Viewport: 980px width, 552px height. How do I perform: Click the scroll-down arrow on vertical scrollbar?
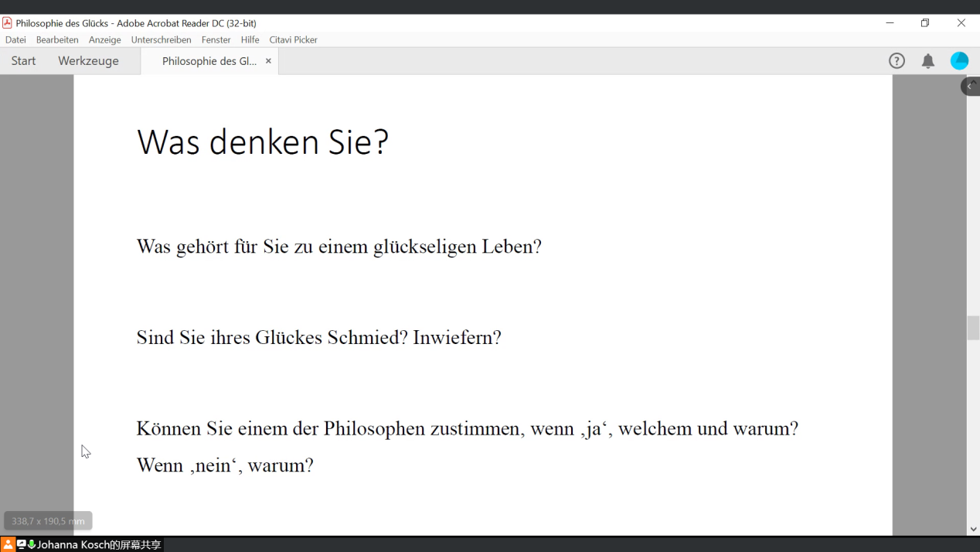pyautogui.click(x=973, y=529)
